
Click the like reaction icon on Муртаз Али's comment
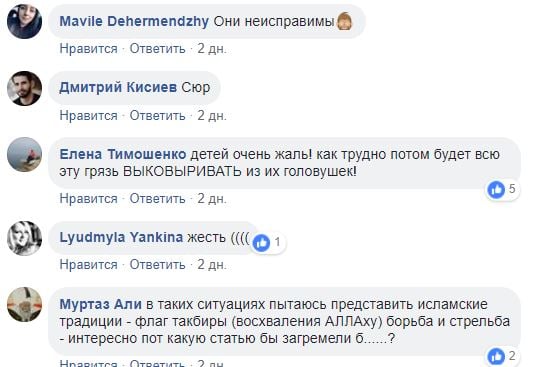[x=496, y=356]
